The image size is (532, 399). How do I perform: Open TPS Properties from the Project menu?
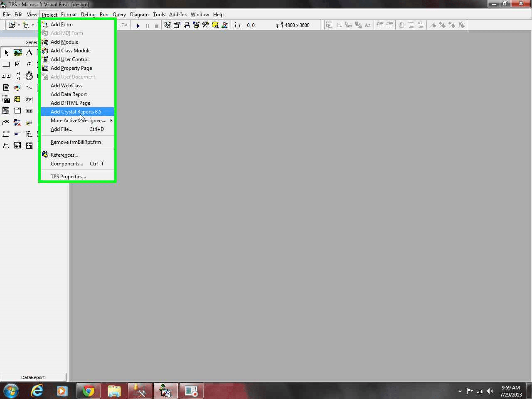pos(68,176)
